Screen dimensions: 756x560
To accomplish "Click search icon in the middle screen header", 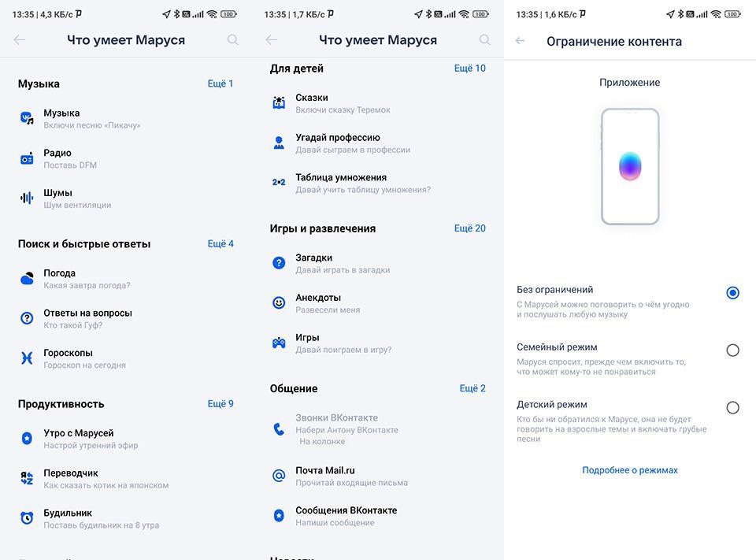I will point(484,40).
